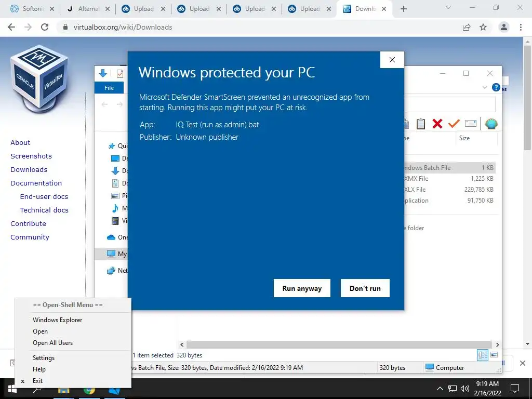This screenshot has height=399, width=532.
Task: Select the XMX File row
Action: click(449, 179)
